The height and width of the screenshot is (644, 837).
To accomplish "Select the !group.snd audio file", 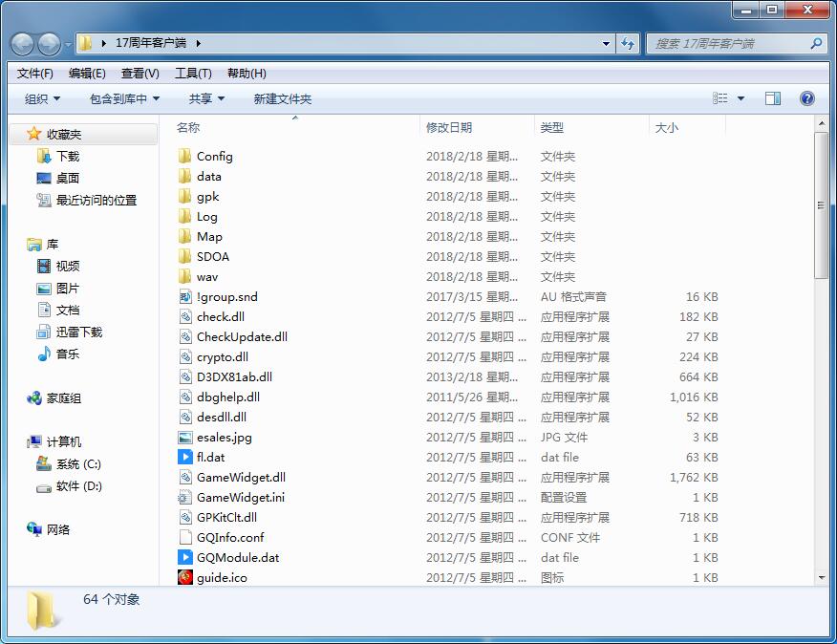I will click(226, 296).
